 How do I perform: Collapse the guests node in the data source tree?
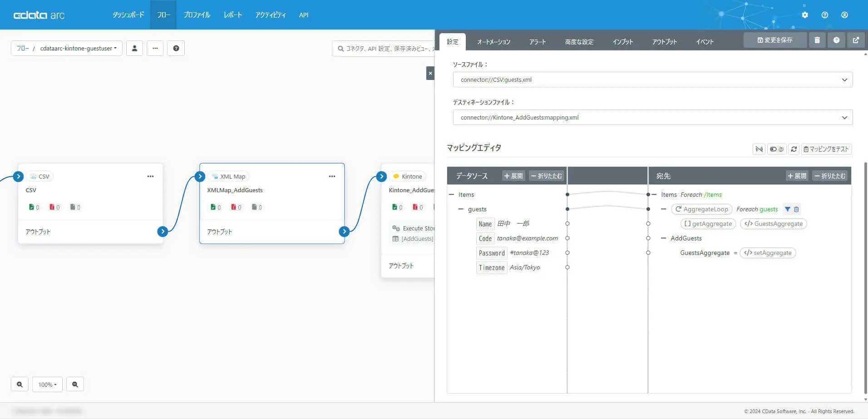click(461, 209)
